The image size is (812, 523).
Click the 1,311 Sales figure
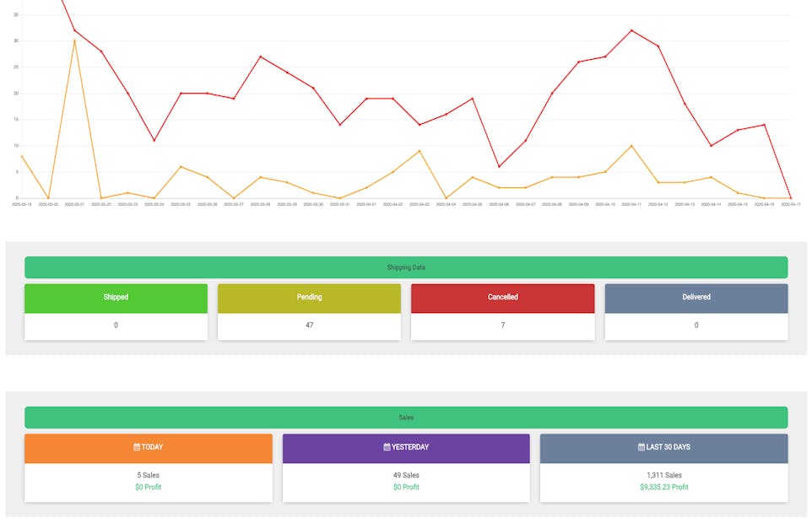coord(664,476)
